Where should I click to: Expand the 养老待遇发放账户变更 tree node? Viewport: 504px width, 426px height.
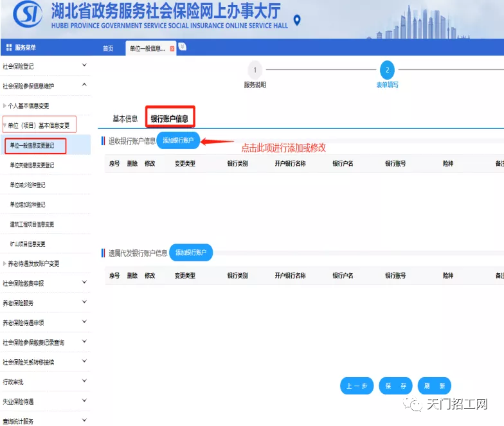click(5, 263)
